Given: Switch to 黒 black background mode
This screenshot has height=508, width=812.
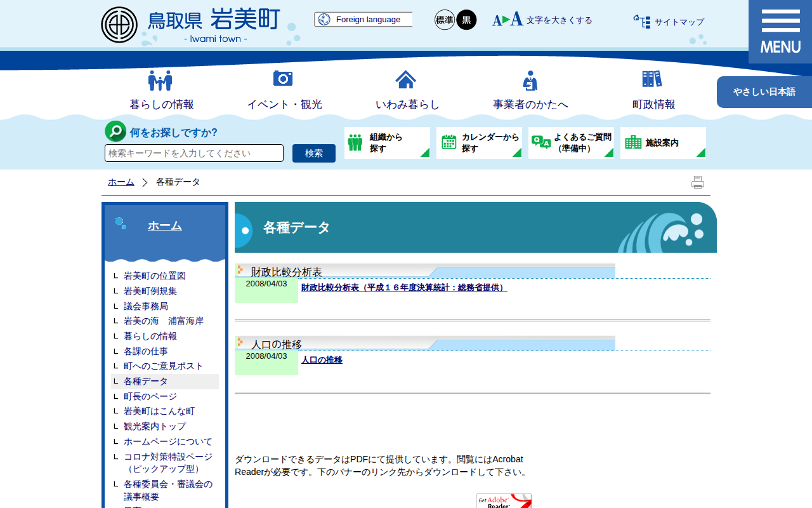Looking at the screenshot, I should pos(466,20).
